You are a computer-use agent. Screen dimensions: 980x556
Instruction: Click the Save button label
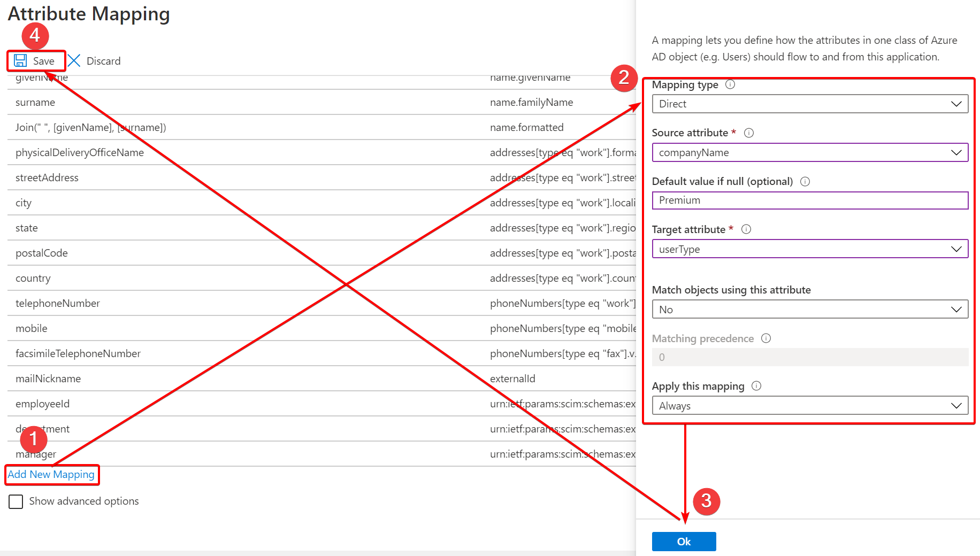tap(43, 61)
